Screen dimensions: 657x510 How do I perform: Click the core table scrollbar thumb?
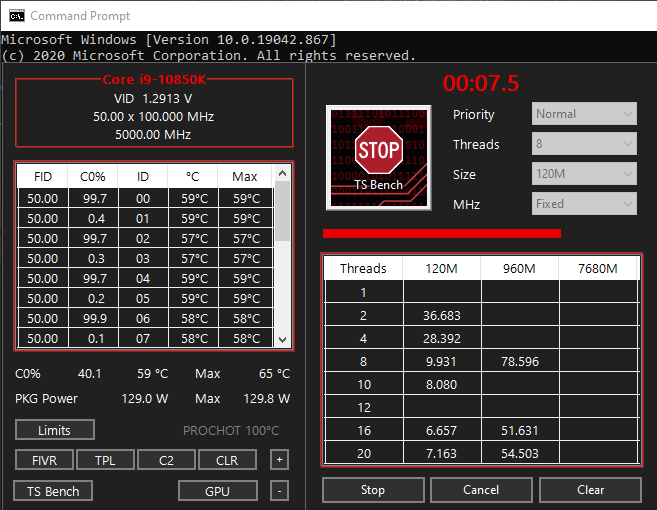[282, 211]
